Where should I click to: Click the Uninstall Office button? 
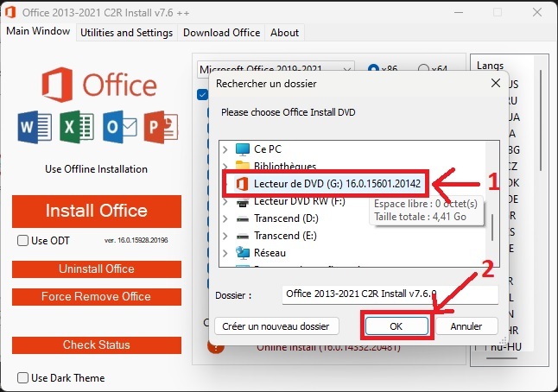pyautogui.click(x=97, y=269)
